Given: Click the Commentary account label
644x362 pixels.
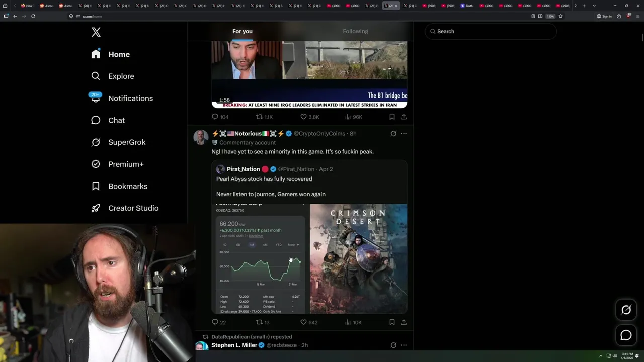Looking at the screenshot, I should 248,143.
